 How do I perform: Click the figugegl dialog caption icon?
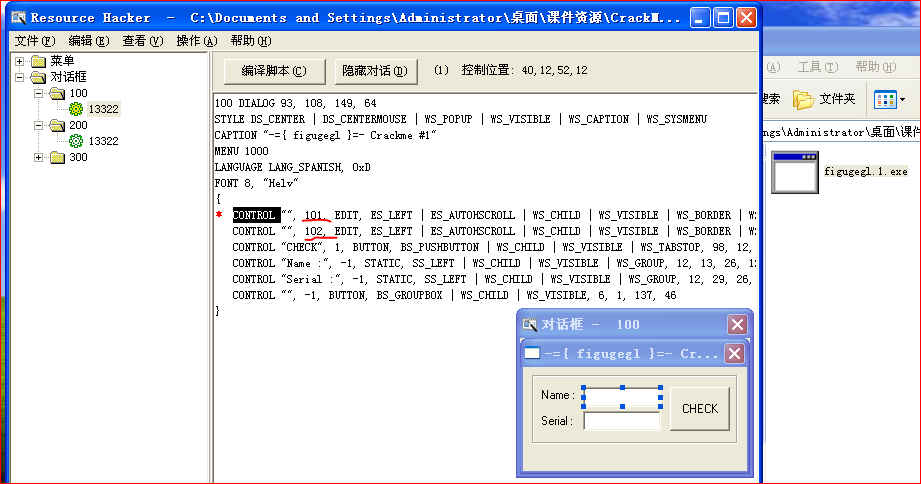click(532, 354)
